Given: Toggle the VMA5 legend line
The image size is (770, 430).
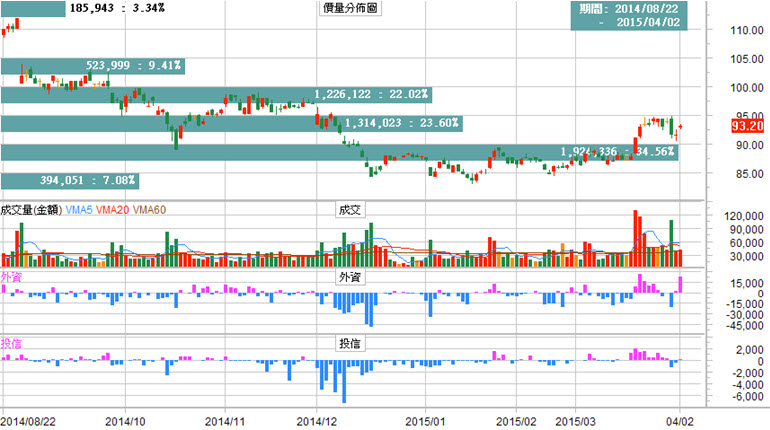Looking at the screenshot, I should click(x=82, y=210).
